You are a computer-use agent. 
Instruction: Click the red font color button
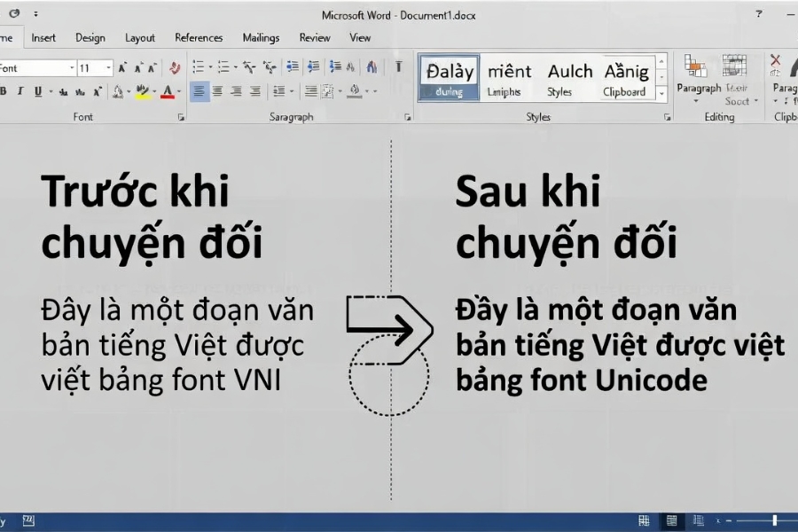pos(167,91)
